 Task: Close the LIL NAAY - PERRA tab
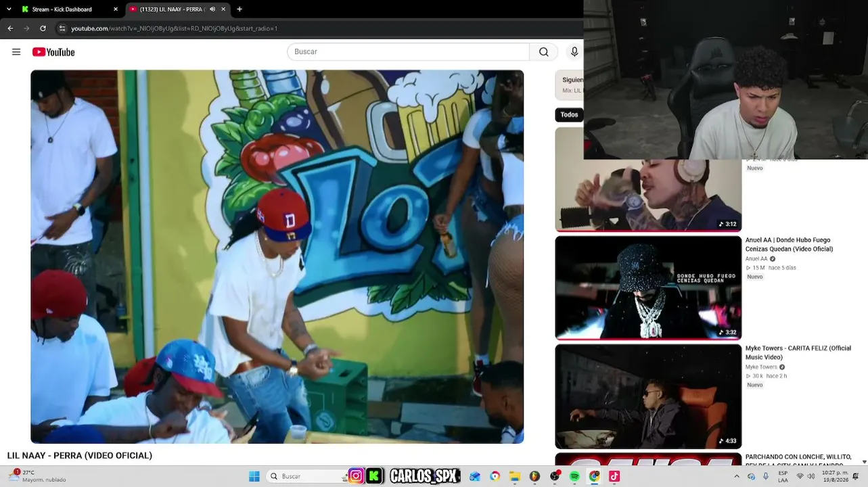223,9
